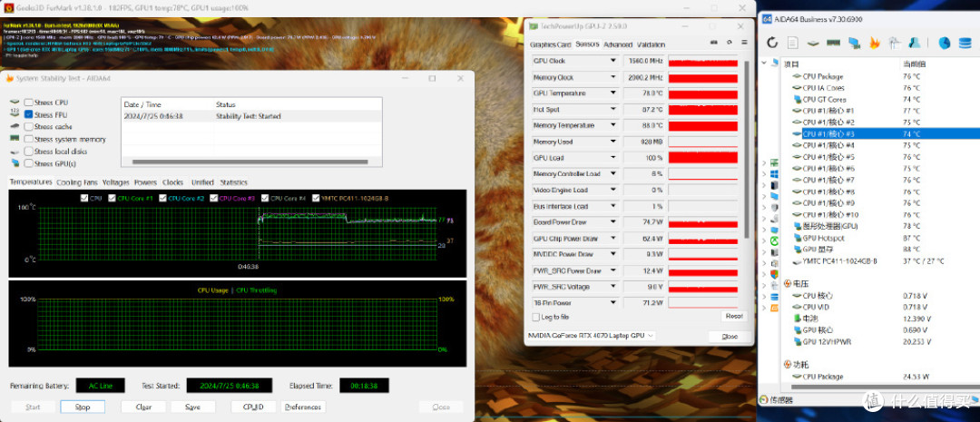Click the blue database icon in AIDA64 sidebar tree
The height and width of the screenshot is (422, 980).
pyautogui.click(x=774, y=297)
